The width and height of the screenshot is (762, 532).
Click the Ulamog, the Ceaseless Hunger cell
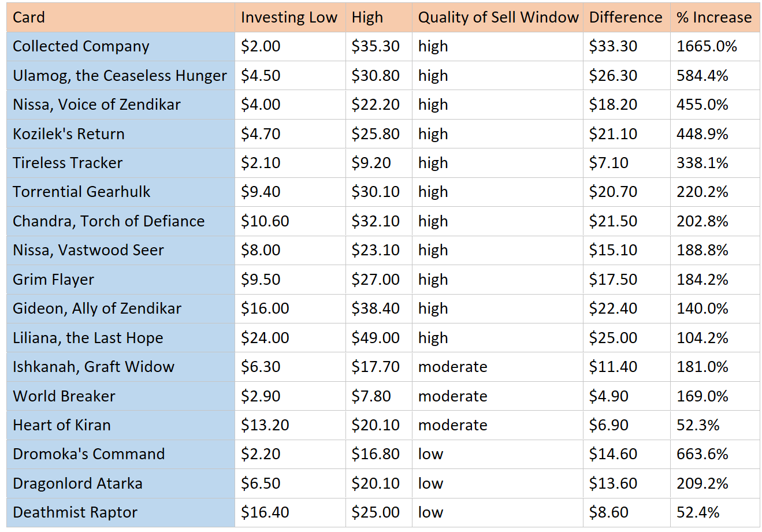[120, 76]
